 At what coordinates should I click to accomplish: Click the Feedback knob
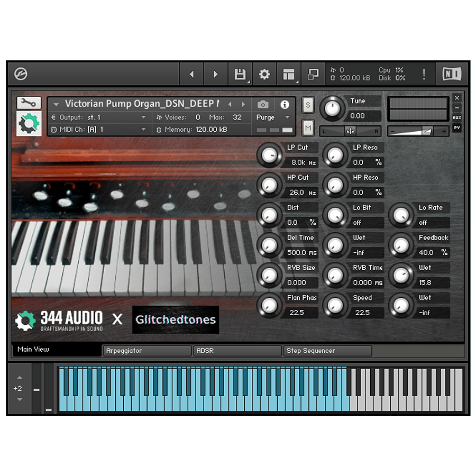401,245
